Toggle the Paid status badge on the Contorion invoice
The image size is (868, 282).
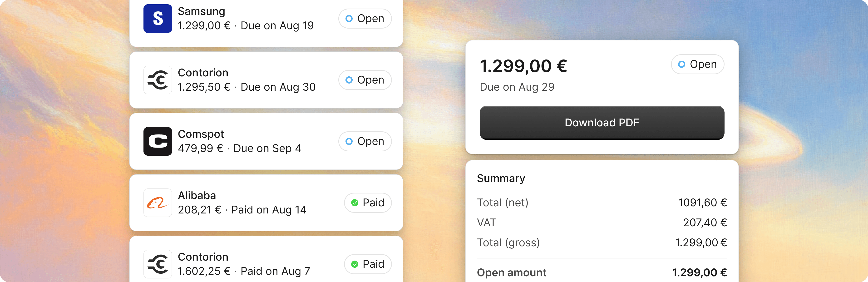[x=368, y=264]
